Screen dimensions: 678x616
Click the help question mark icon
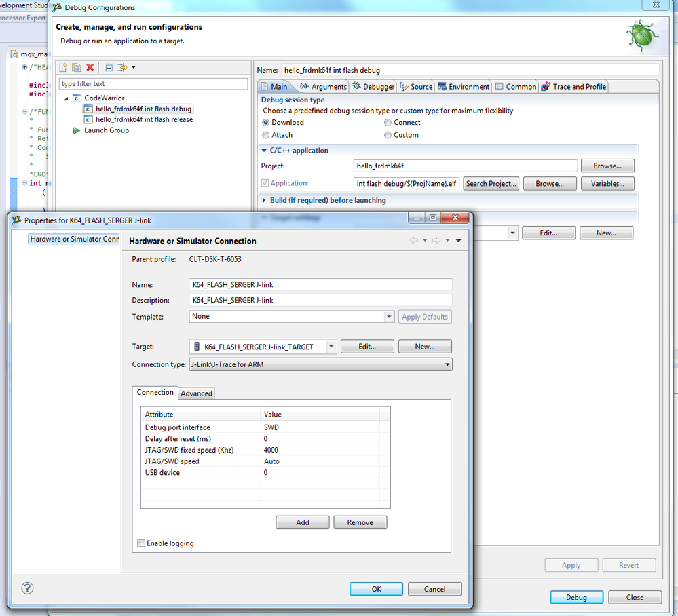27,588
